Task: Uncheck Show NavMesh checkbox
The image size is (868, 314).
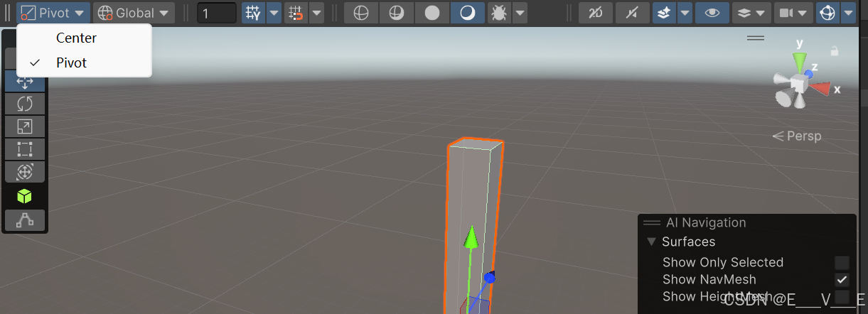Action: 842,280
